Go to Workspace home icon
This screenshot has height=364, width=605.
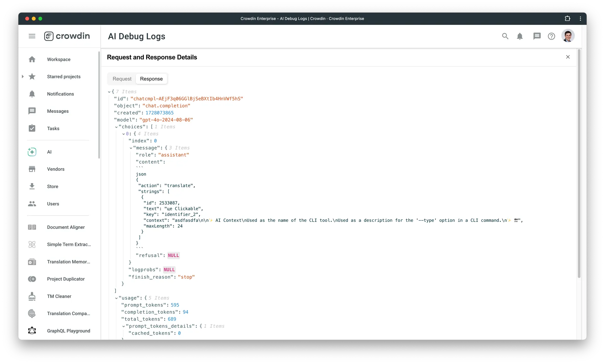click(32, 59)
